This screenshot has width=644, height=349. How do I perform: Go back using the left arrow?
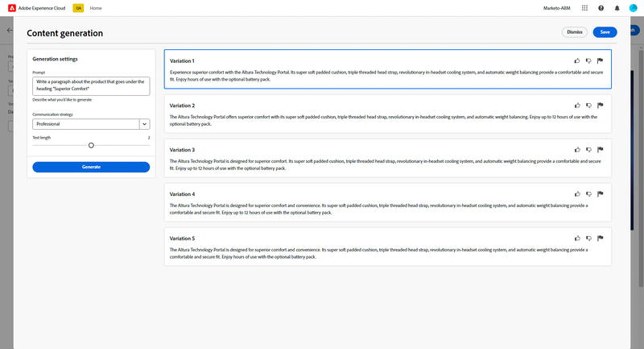[10, 30]
